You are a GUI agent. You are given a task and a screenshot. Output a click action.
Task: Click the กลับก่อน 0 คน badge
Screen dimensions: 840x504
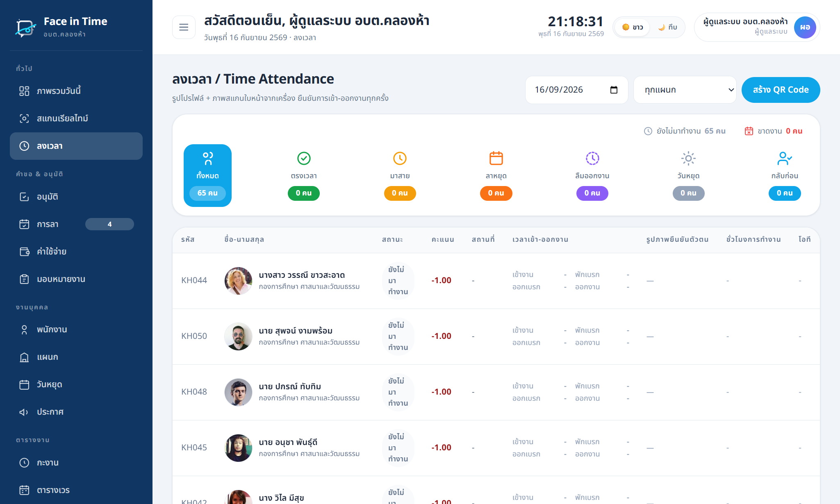pos(785,193)
